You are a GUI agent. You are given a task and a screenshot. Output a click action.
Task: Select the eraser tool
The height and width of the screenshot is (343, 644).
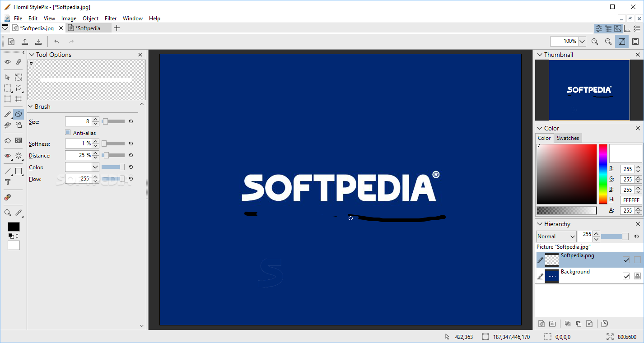[19, 115]
